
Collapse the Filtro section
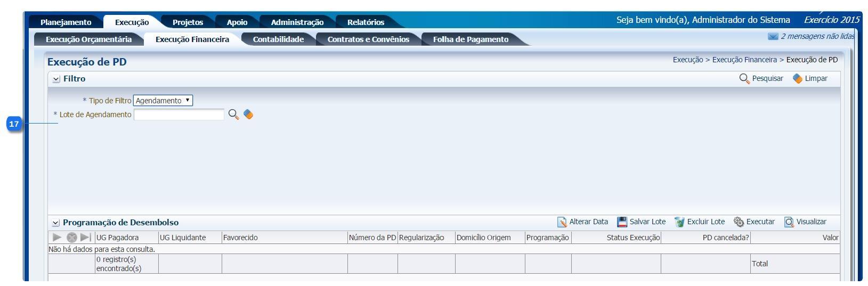tap(56, 79)
